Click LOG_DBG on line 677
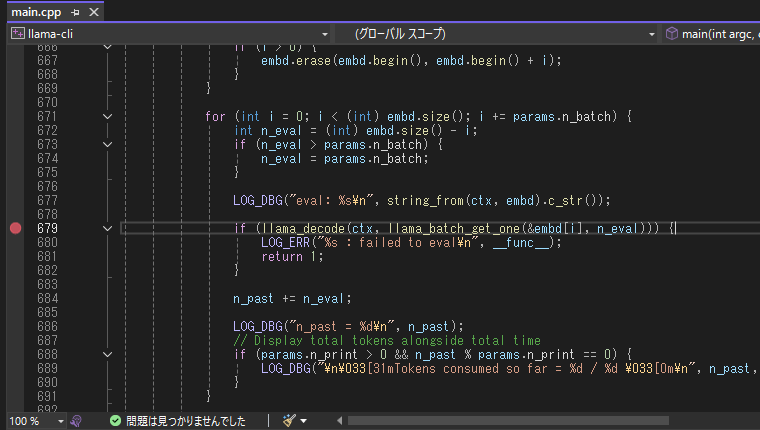Viewport: 760px width, 430px height. point(258,200)
